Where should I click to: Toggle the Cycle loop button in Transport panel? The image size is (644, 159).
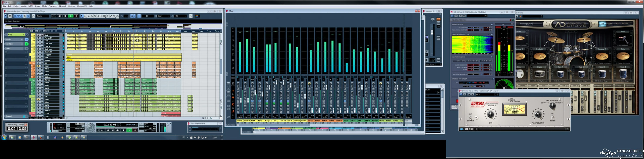118,130
